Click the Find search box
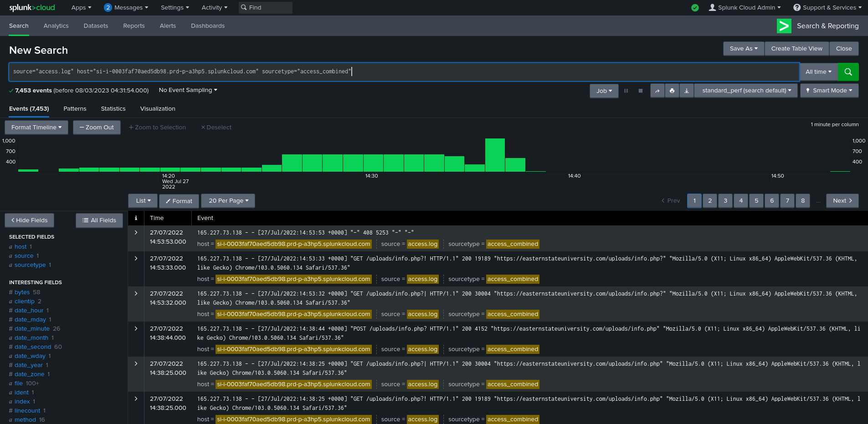This screenshot has width=868, height=424. click(266, 8)
